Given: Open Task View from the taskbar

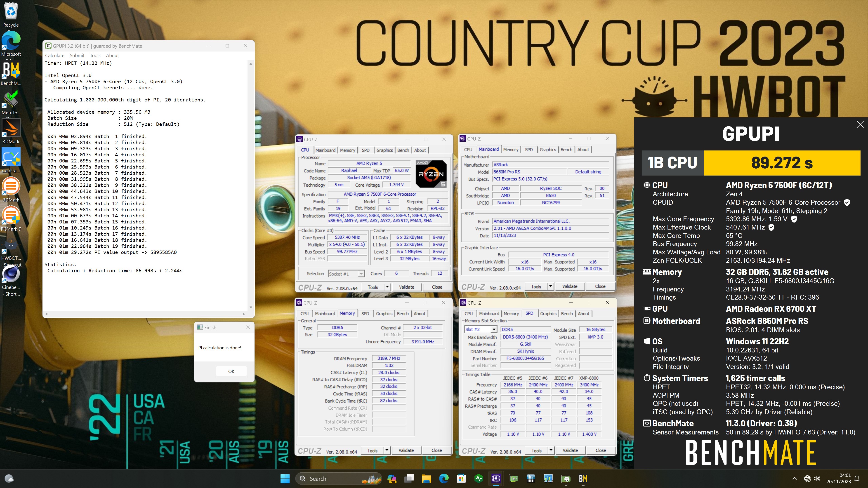Looking at the screenshot, I should click(409, 479).
